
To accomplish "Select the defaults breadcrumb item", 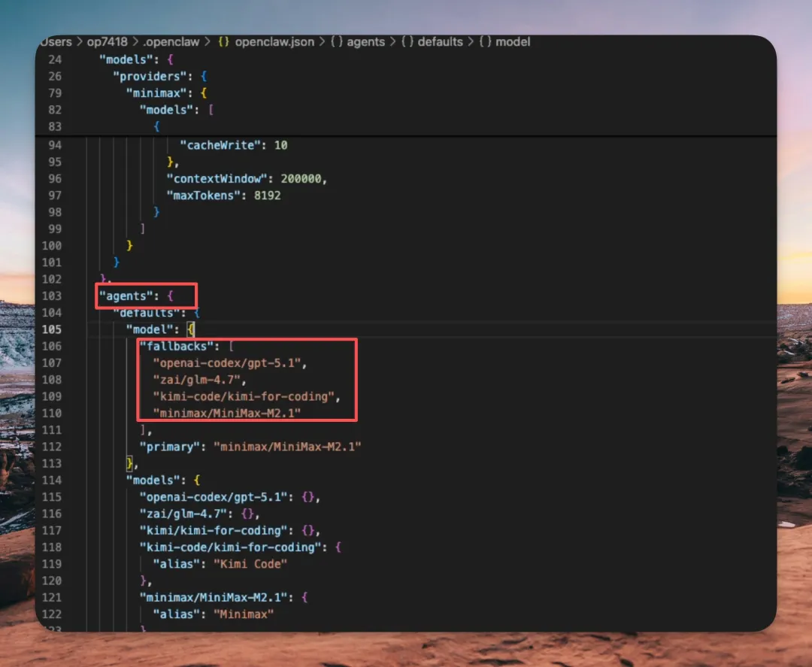I will pyautogui.click(x=441, y=42).
